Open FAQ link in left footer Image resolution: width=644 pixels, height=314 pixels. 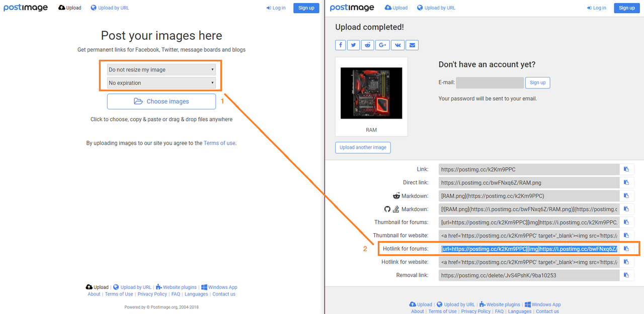click(x=176, y=294)
